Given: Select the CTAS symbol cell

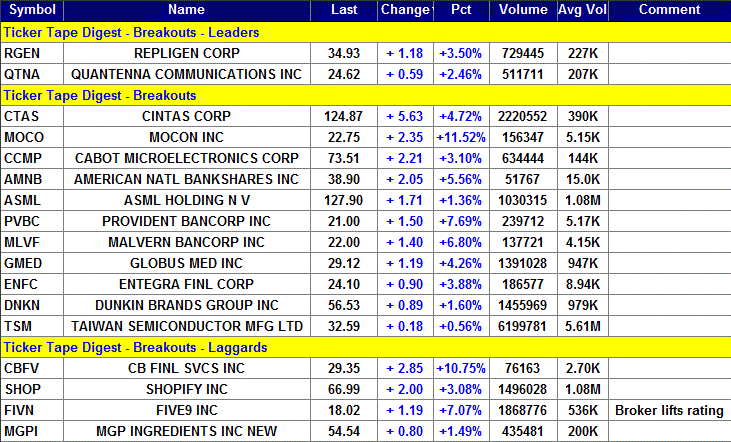Looking at the screenshot, I should click(32, 116).
